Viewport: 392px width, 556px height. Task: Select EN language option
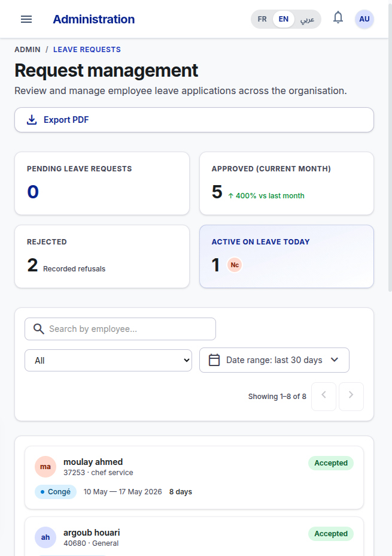[283, 19]
